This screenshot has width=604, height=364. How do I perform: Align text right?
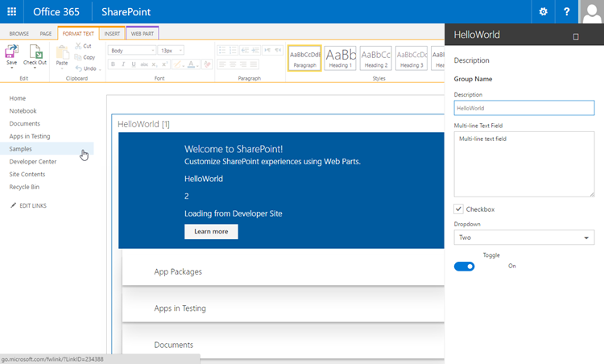click(x=243, y=64)
